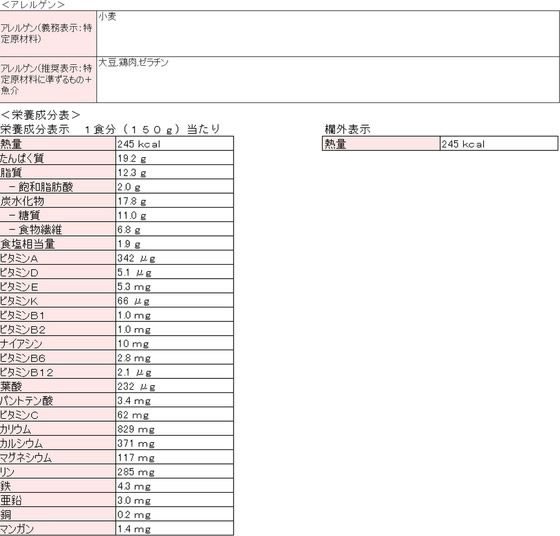The width and height of the screenshot is (560, 536).
Task: Click the ナイアシン 10 mg value
Action: (175, 343)
